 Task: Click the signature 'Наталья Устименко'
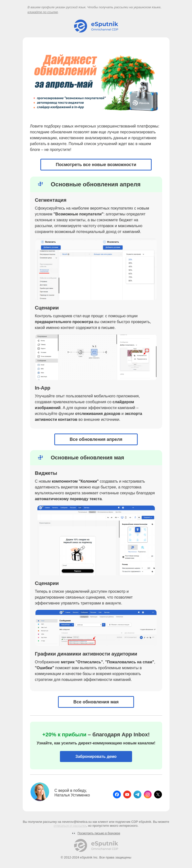tap(72, 795)
